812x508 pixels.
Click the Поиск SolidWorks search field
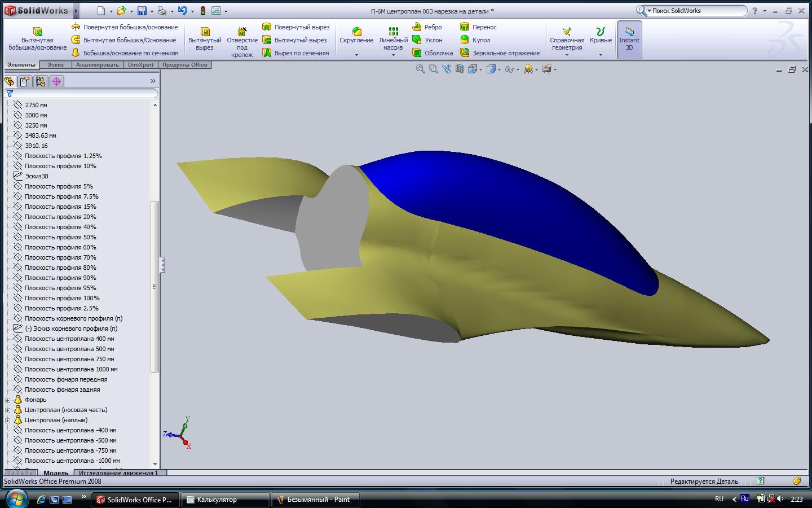pyautogui.click(x=698, y=11)
